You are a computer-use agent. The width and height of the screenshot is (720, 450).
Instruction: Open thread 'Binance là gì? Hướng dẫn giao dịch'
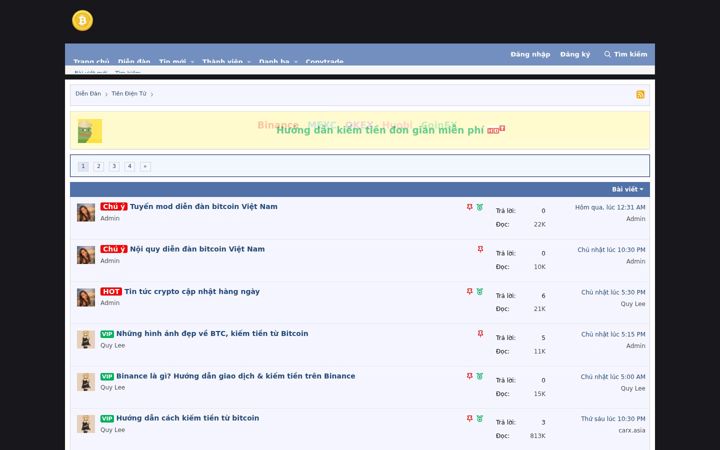pyautogui.click(x=236, y=376)
